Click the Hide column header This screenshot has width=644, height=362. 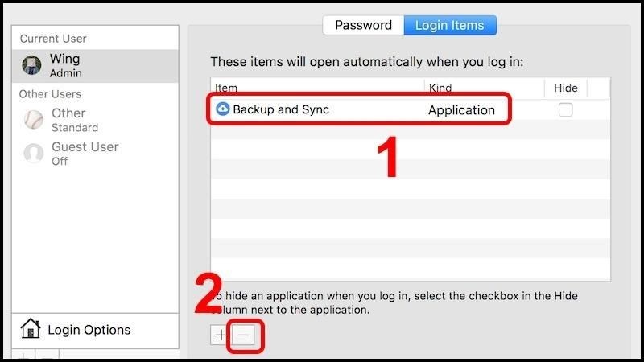pyautogui.click(x=566, y=88)
